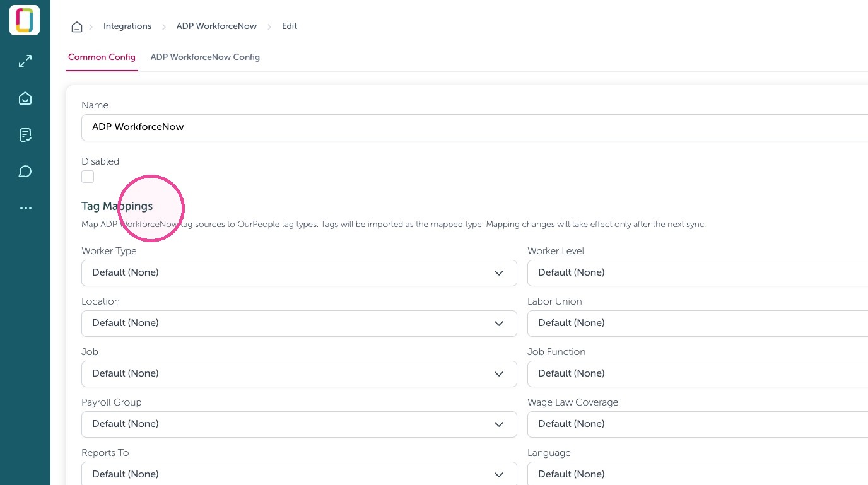Click the Worker Type field label
The image size is (868, 485).
pos(109,251)
